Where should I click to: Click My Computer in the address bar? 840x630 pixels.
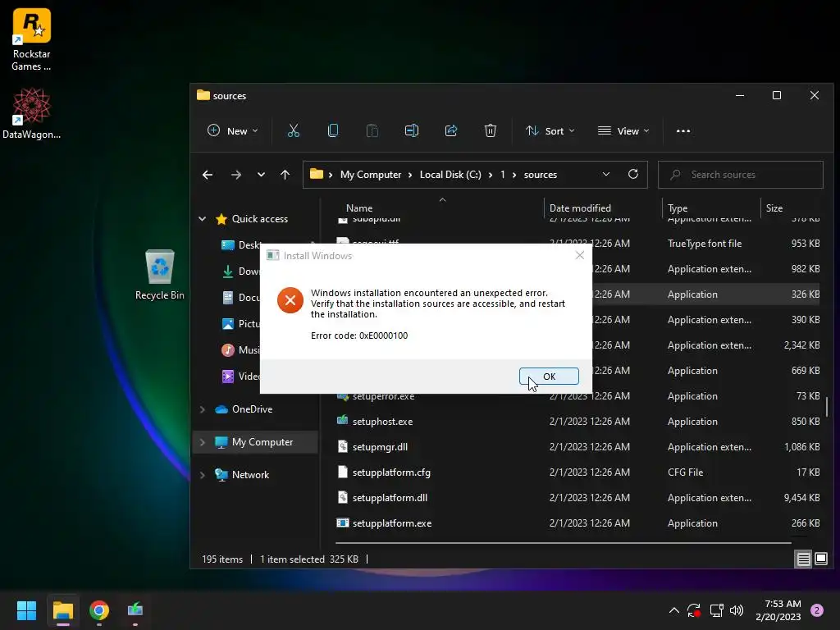(371, 175)
